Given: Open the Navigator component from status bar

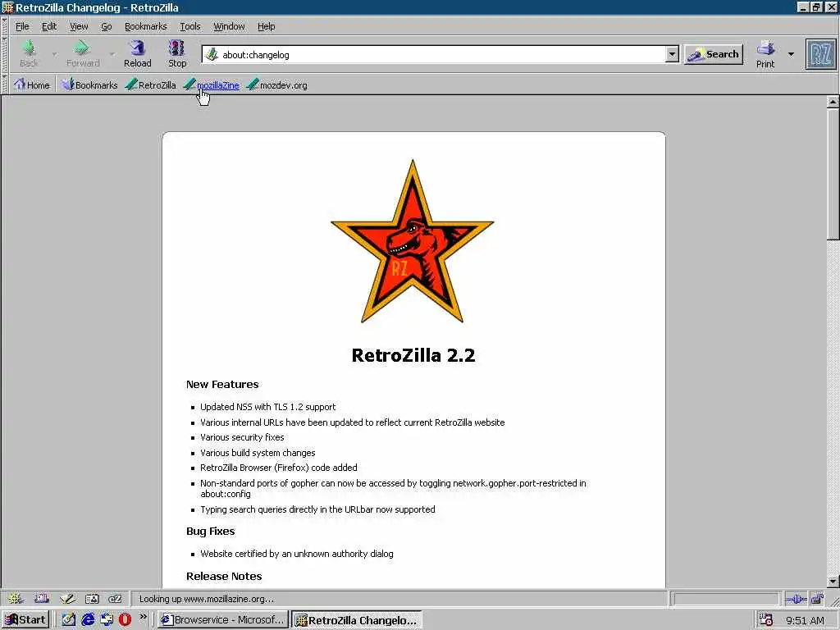Looking at the screenshot, I should tap(16, 599).
